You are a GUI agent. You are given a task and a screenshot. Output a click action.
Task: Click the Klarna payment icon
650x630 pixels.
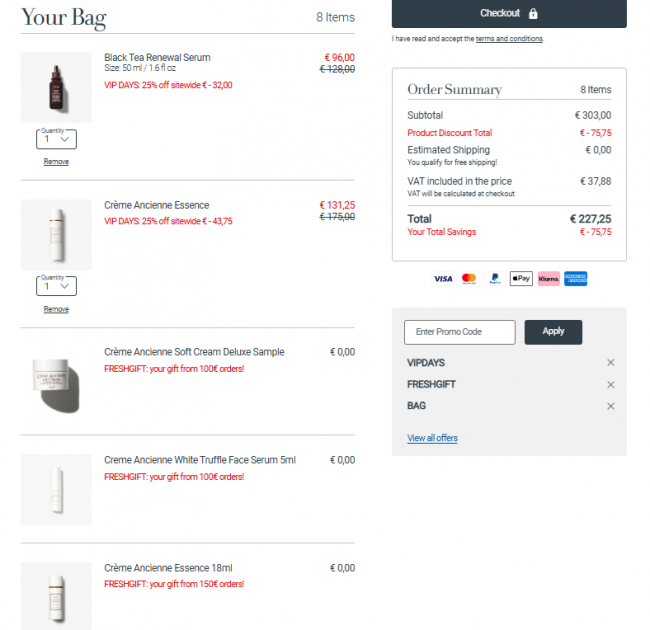[x=548, y=279]
